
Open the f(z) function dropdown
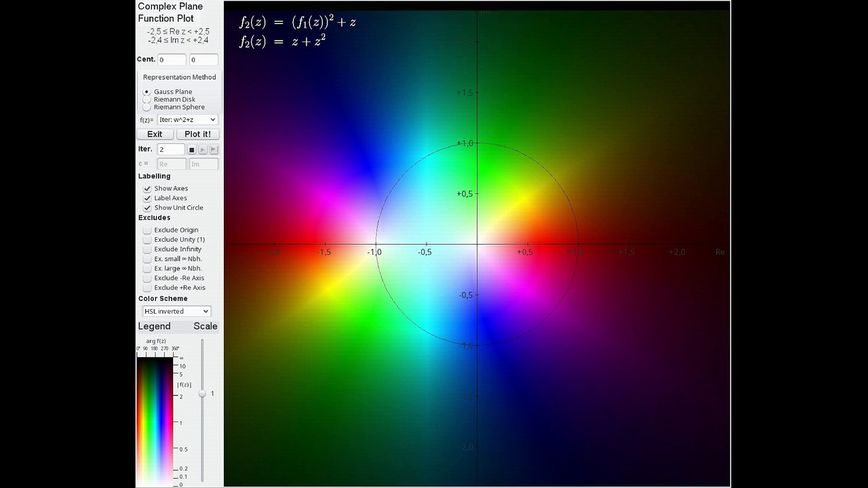point(188,120)
